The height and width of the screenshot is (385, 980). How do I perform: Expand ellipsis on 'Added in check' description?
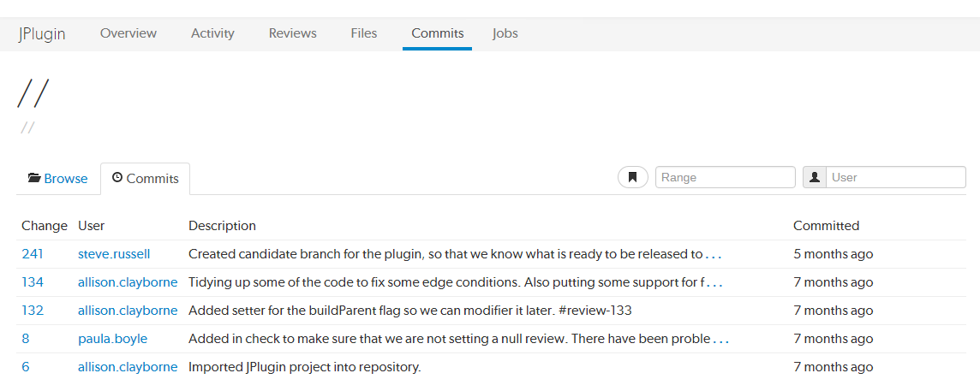pos(720,341)
